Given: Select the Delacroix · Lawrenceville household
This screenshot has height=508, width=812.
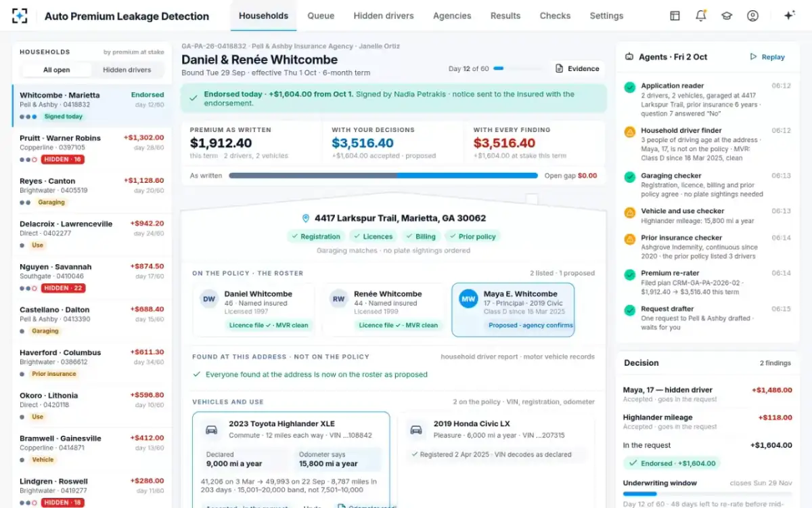Looking at the screenshot, I should click(x=92, y=234).
